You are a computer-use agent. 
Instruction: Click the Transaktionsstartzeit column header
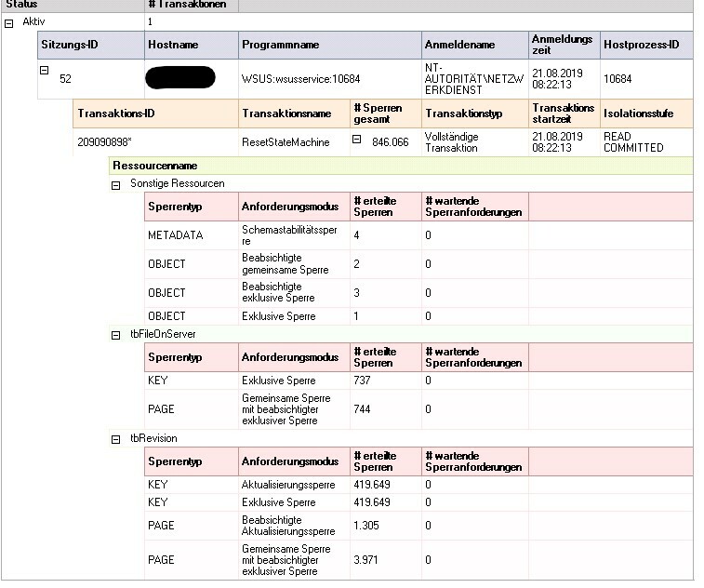(x=565, y=114)
